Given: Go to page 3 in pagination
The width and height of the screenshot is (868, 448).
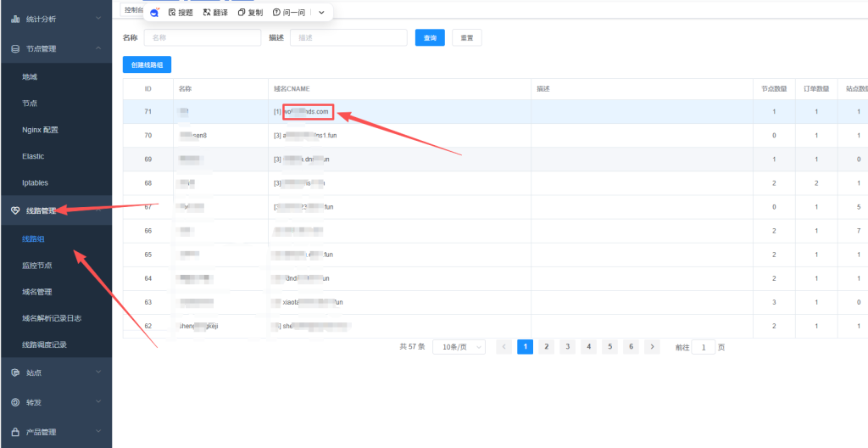Looking at the screenshot, I should (x=567, y=347).
